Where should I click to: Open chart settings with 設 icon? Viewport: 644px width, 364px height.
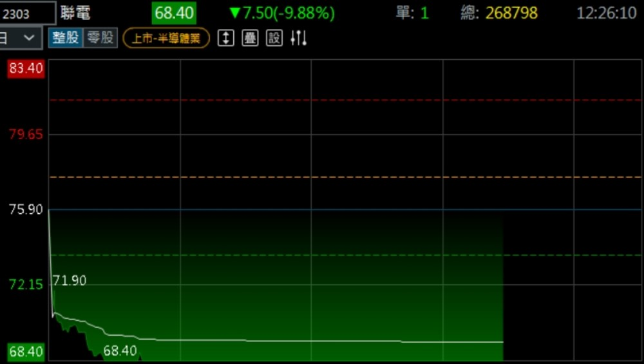(274, 38)
